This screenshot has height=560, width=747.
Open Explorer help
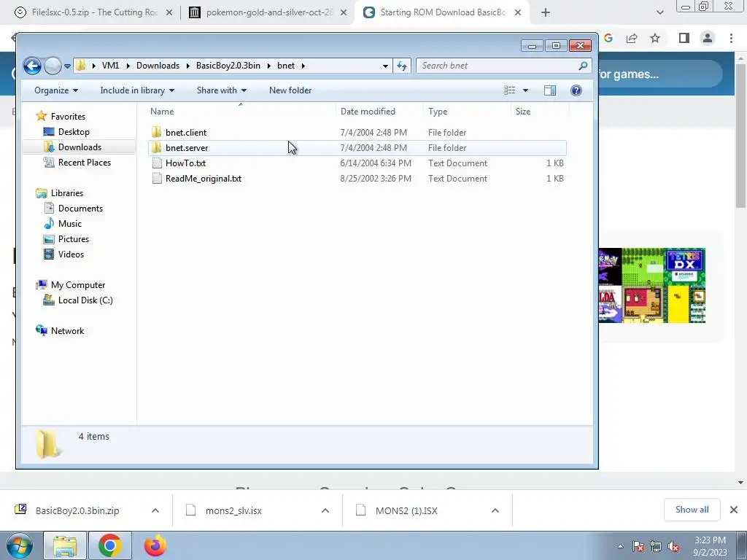tap(576, 90)
